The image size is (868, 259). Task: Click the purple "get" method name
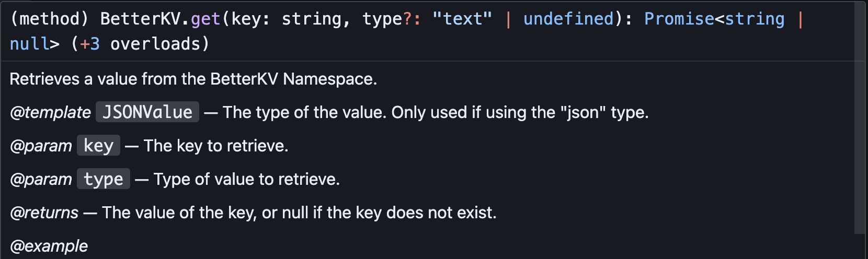(x=205, y=19)
